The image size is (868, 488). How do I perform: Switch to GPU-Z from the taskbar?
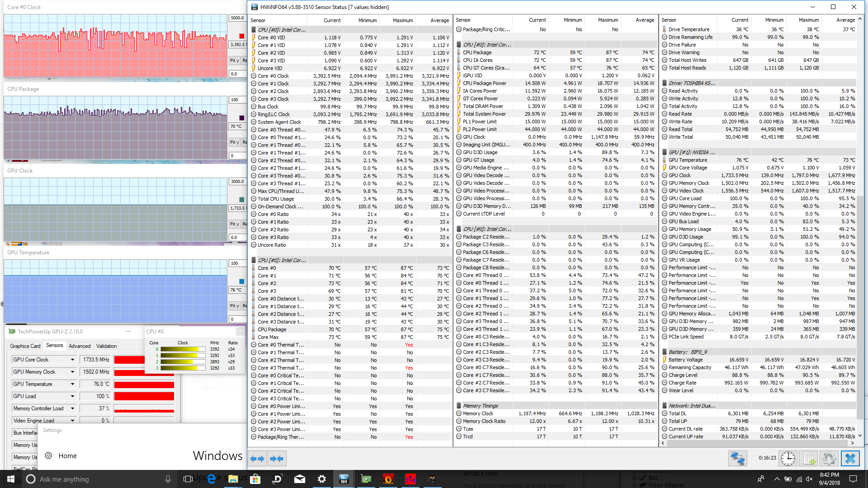(366, 479)
